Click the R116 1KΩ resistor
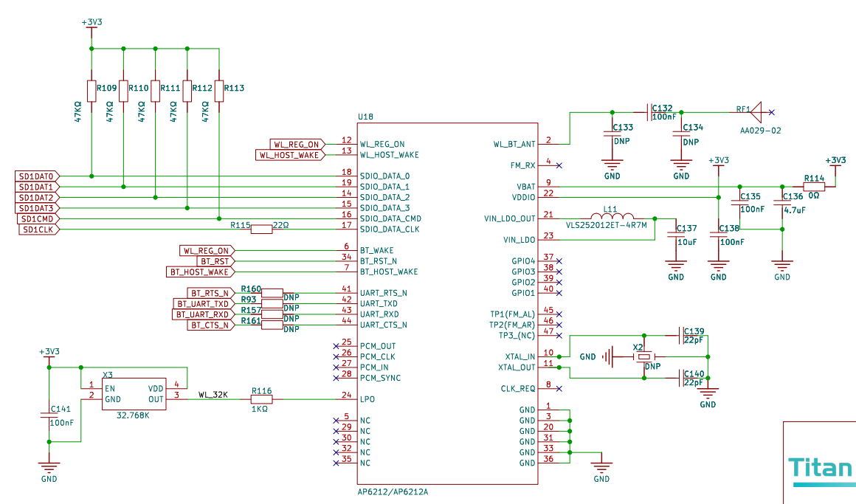Viewport: 856px width, 504px height. (261, 399)
